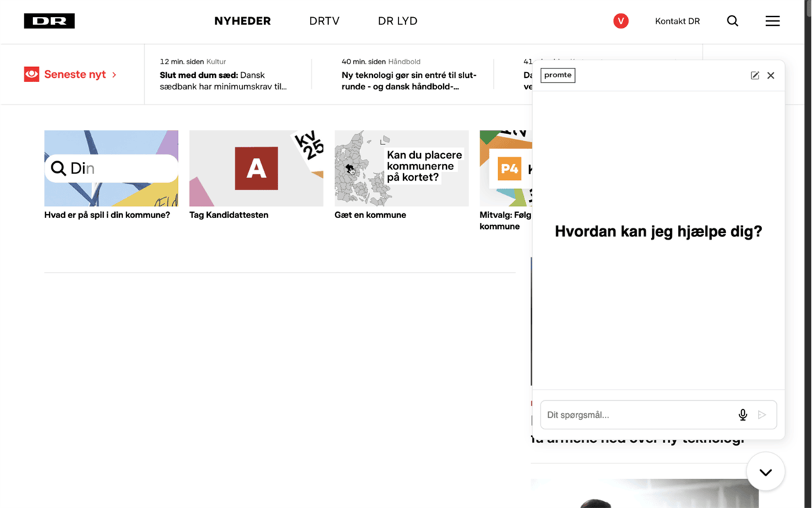Open the 'Slut med dum sæd' news item
The image size is (812, 508).
point(223,81)
